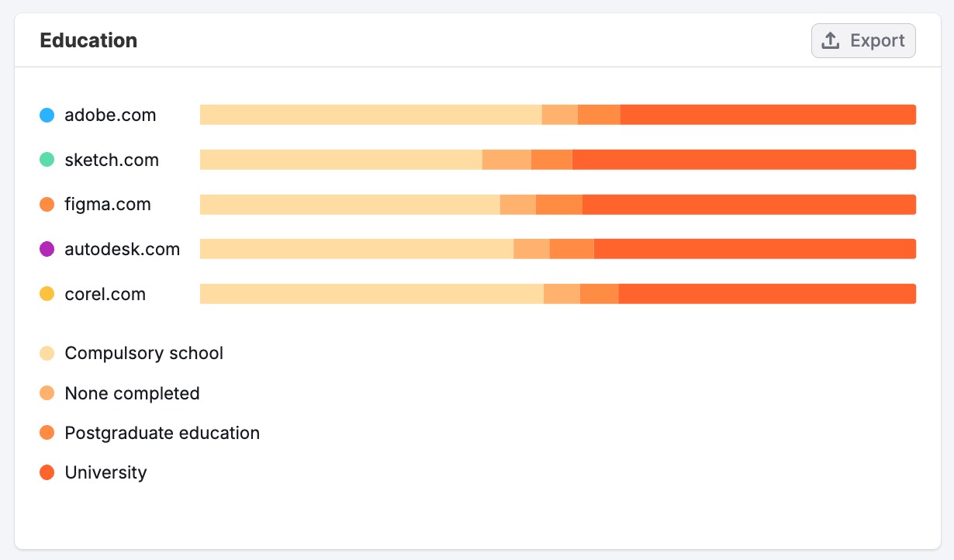Toggle the None completed legend entry
Image resolution: width=954 pixels, height=560 pixels.
[x=133, y=393]
